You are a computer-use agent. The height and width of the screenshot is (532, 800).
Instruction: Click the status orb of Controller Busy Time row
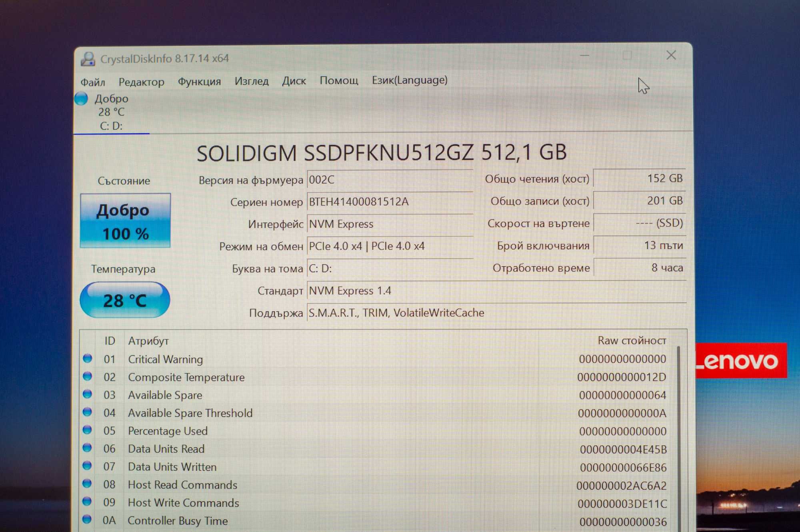coord(88,519)
